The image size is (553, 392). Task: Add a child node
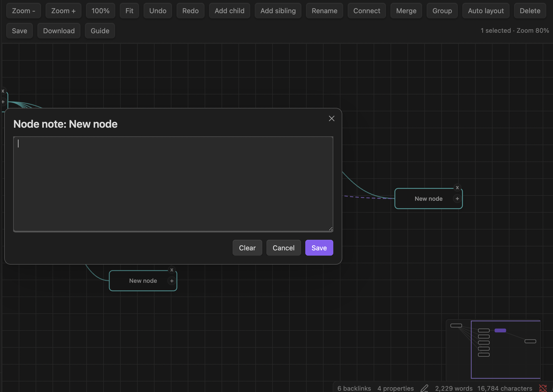coord(229,11)
